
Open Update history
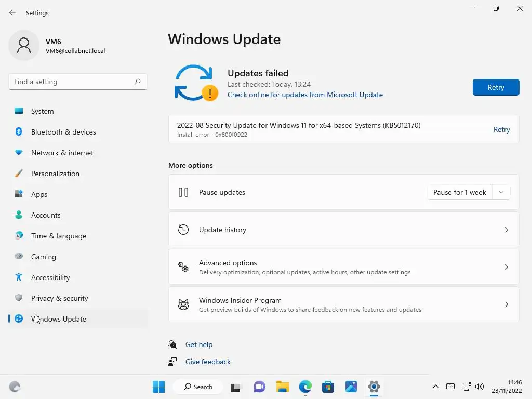[344, 230]
